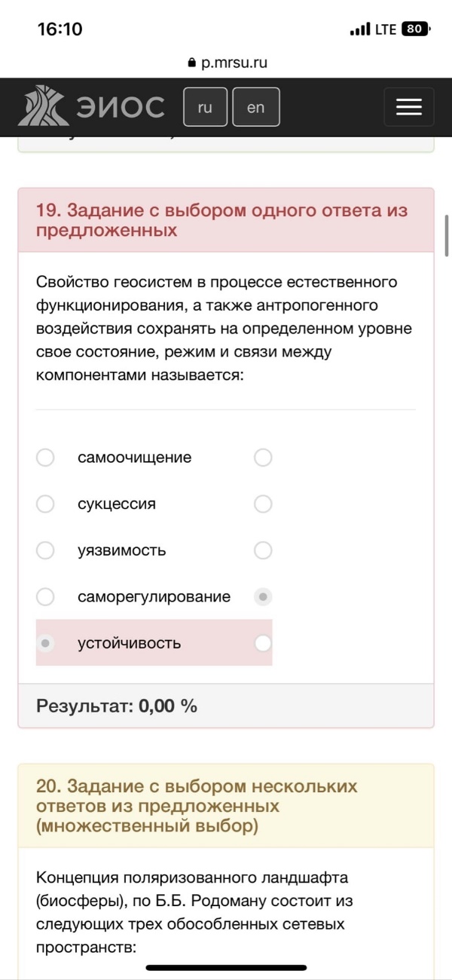Screen dimensions: 452x980
Task: Click the ЭИОС logo icon
Action: 44,106
